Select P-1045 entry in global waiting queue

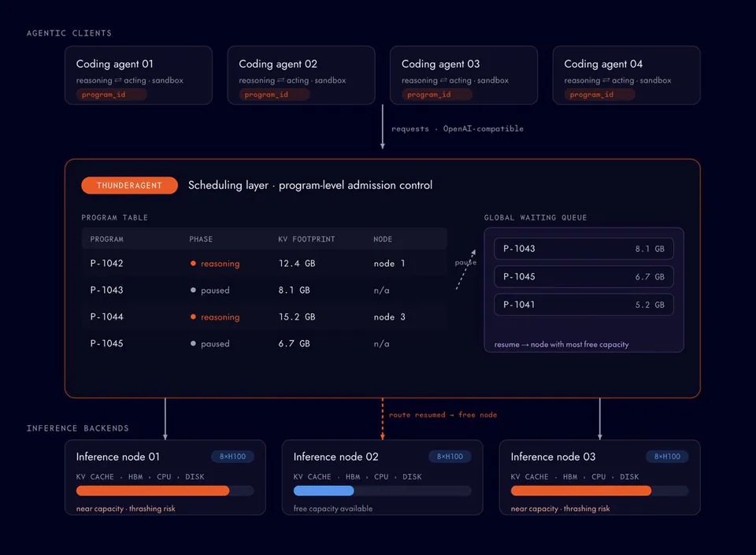(x=584, y=276)
